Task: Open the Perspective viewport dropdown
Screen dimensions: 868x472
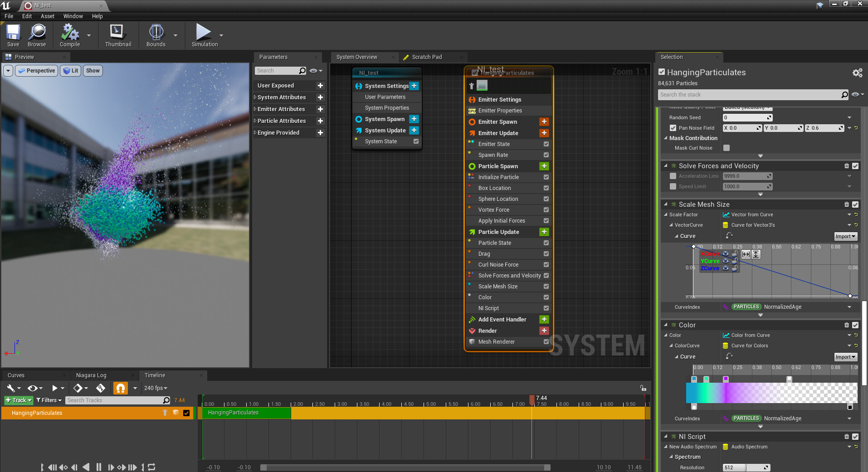Action: (x=37, y=71)
